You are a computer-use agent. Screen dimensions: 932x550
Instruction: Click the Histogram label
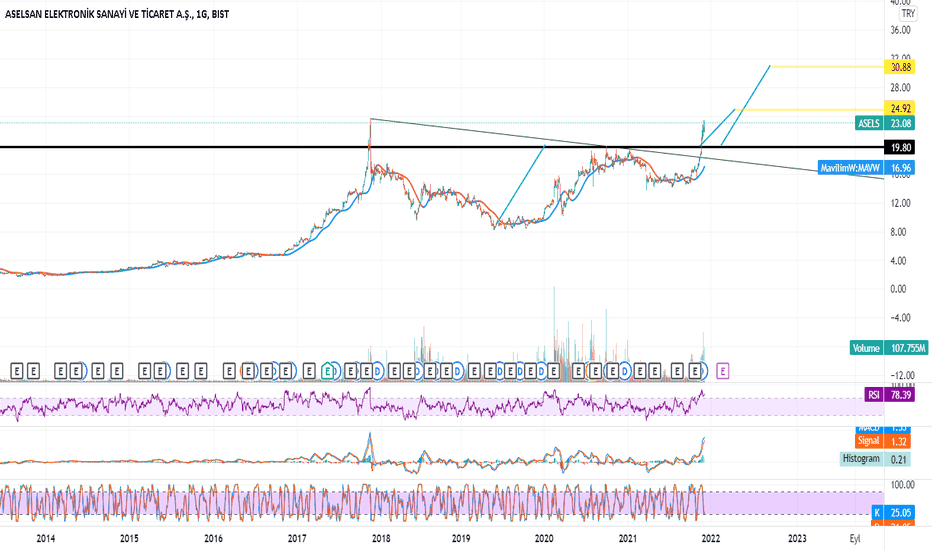tap(861, 458)
